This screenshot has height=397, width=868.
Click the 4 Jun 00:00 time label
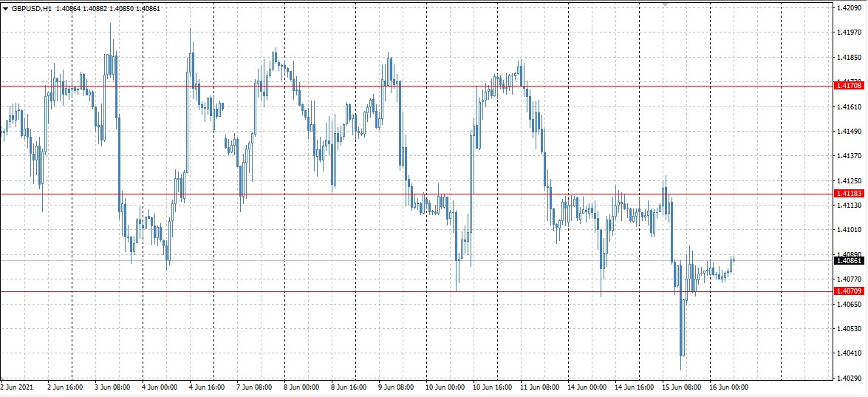coord(160,387)
